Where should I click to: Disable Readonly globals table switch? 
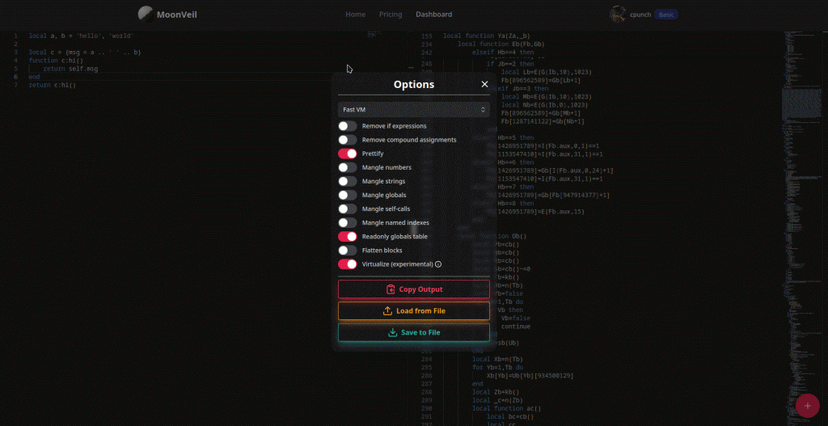pyautogui.click(x=347, y=236)
